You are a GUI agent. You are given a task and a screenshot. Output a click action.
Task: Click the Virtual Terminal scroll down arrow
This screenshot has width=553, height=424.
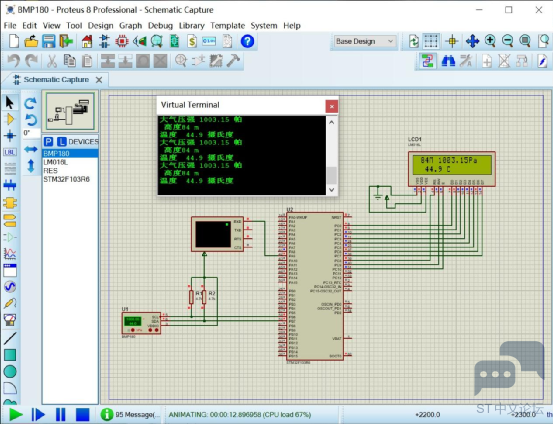click(332, 190)
